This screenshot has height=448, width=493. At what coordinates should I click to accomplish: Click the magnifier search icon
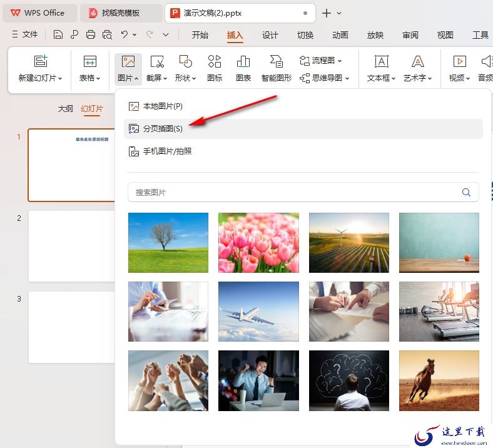click(x=466, y=192)
